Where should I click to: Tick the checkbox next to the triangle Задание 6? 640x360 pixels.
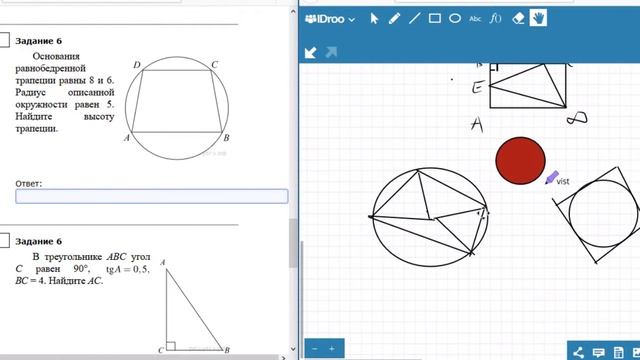[x=4, y=240]
